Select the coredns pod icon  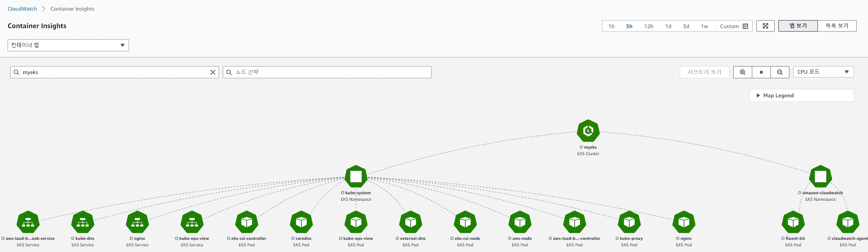[301, 222]
